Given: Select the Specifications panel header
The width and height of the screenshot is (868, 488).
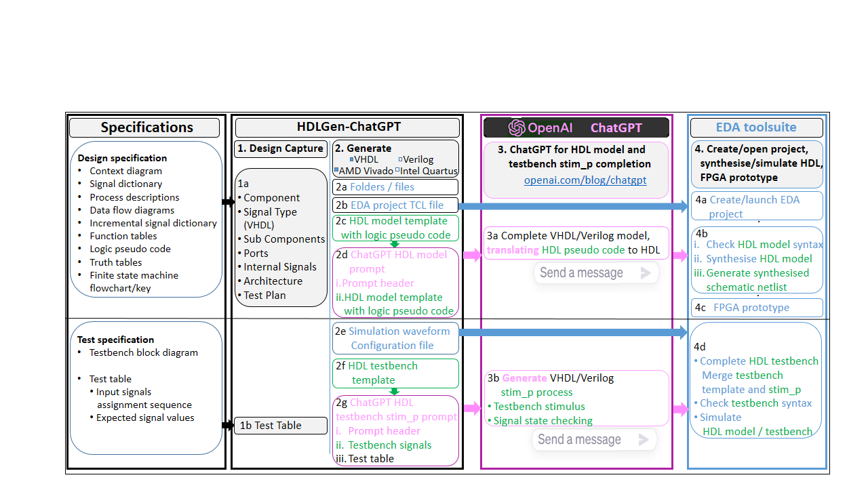Looking at the screenshot, I should pyautogui.click(x=144, y=127).
